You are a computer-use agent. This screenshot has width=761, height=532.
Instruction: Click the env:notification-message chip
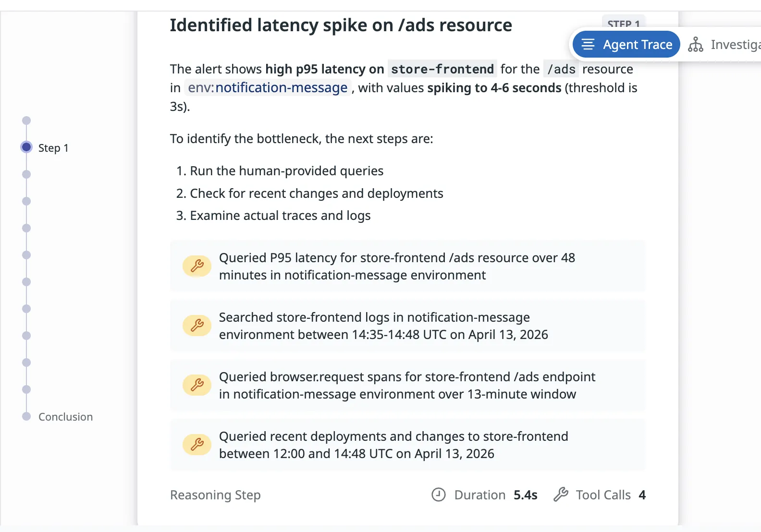pyautogui.click(x=267, y=88)
